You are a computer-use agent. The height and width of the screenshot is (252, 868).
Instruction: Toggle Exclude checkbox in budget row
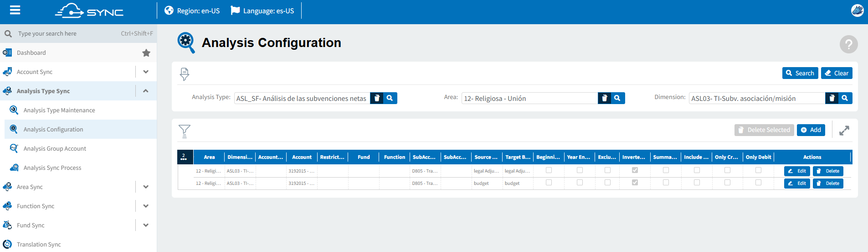click(x=607, y=183)
